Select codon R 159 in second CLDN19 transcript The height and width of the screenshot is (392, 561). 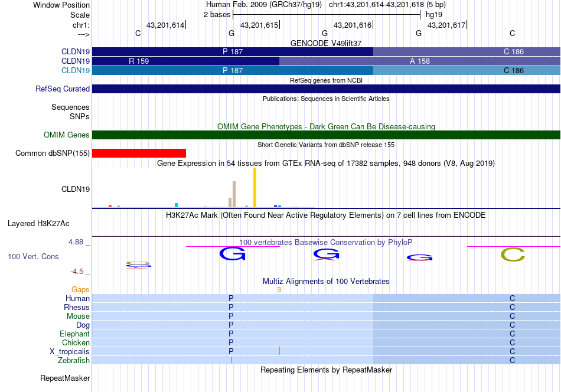coord(139,61)
